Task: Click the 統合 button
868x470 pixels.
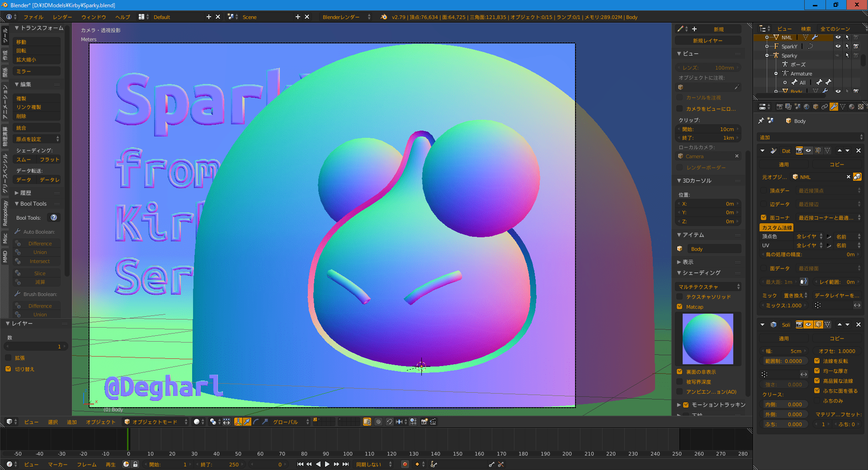Action: 37,128
